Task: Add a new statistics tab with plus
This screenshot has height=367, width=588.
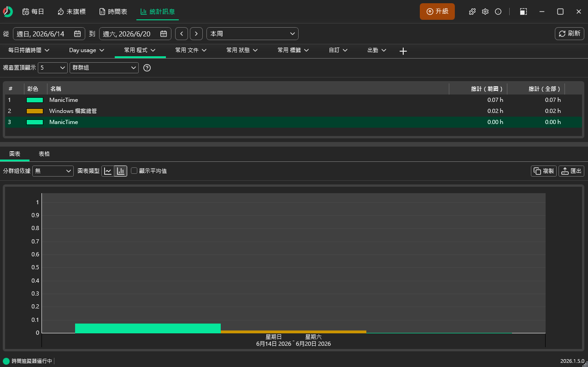Action: pos(403,51)
